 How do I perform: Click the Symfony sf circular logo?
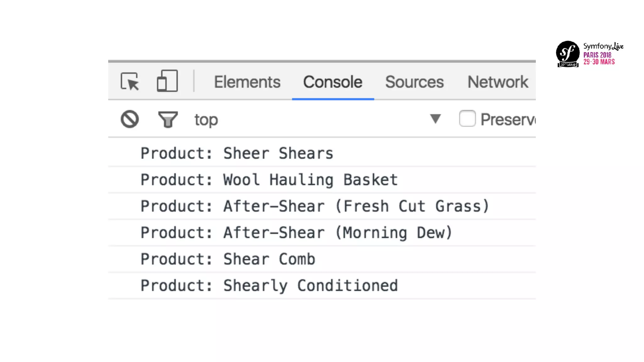coord(568,53)
